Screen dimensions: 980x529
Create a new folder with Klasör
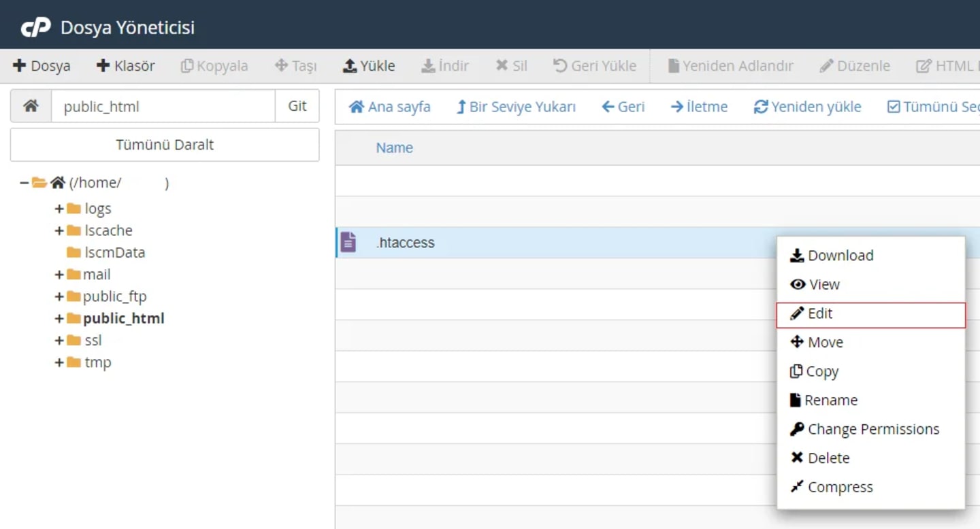coord(125,66)
